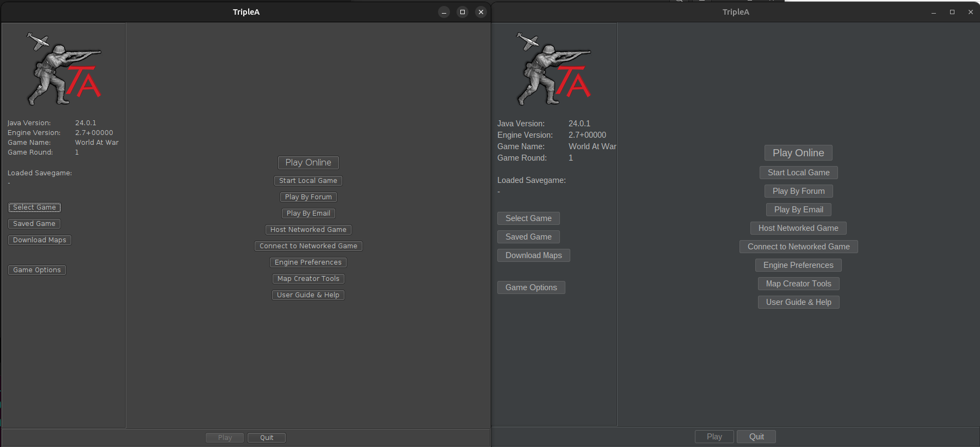Click Play Online in the left window
The image size is (980, 447).
[x=308, y=163]
